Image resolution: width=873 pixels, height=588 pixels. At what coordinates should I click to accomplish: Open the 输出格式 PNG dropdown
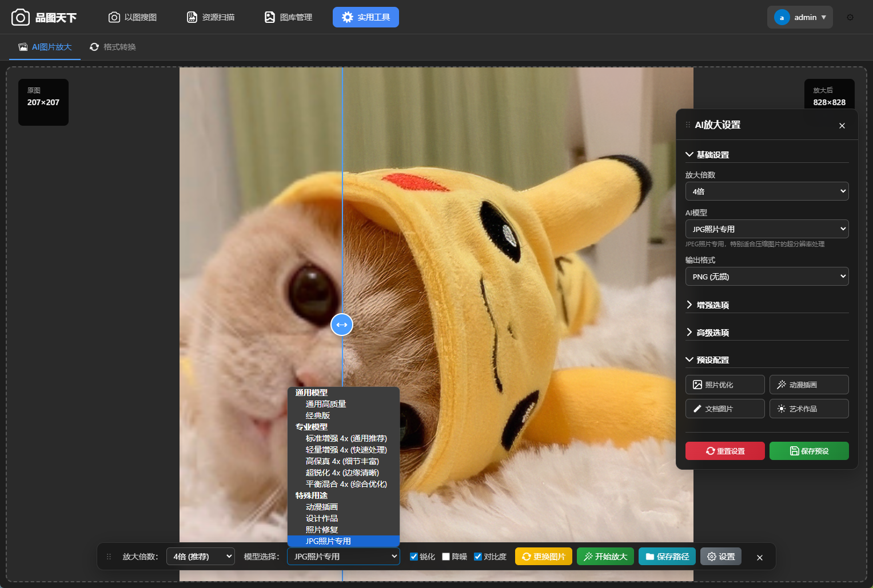tap(767, 277)
